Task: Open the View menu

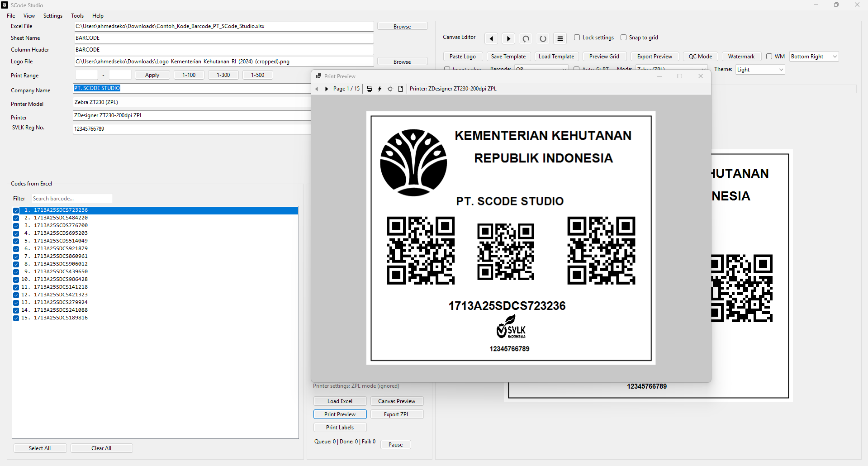Action: pyautogui.click(x=29, y=16)
